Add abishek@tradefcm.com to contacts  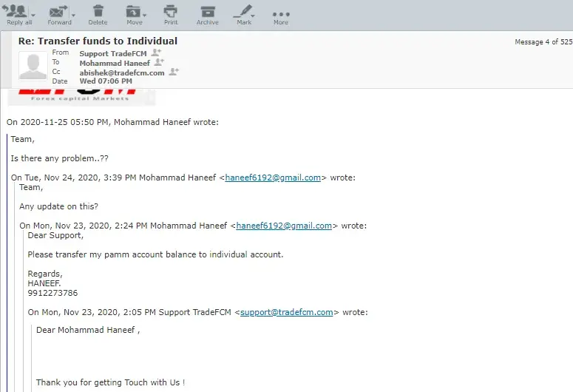click(x=174, y=72)
